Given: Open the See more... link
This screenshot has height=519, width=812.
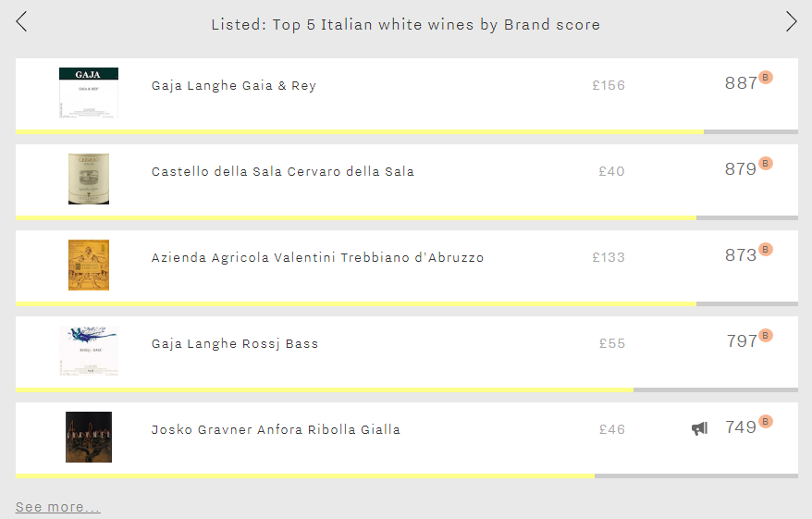Looking at the screenshot, I should point(57,507).
